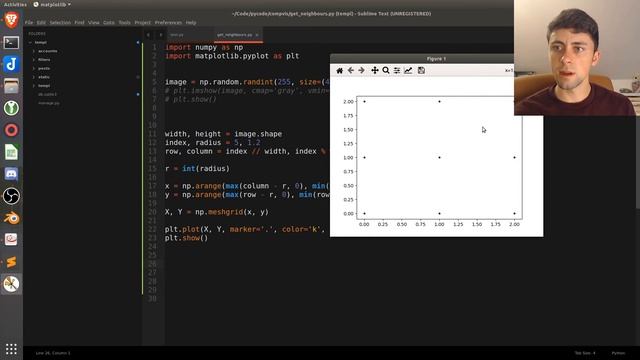Open the Find menu
Screen dimensions: 640x360
point(79,22)
